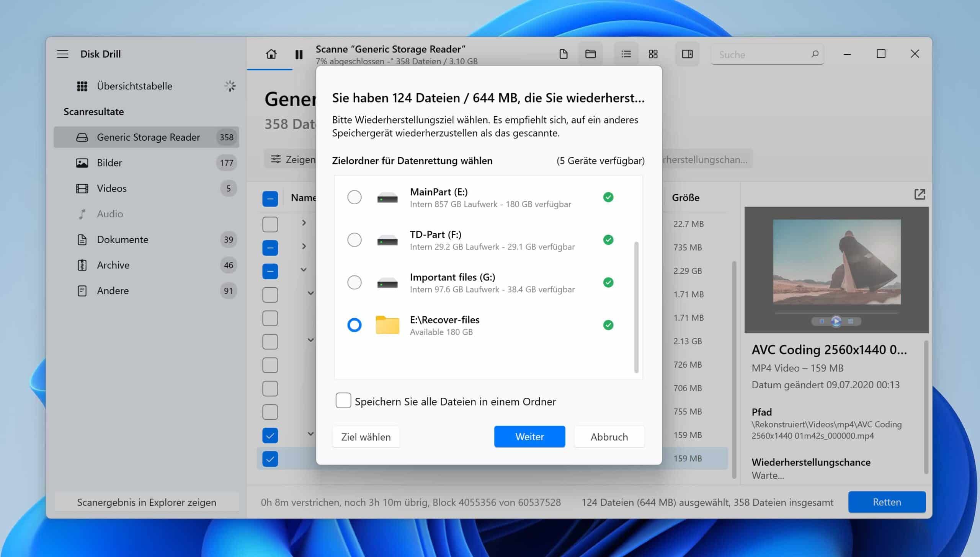Filter results by Dokumente
Viewport: 980px width, 557px height.
[146, 239]
